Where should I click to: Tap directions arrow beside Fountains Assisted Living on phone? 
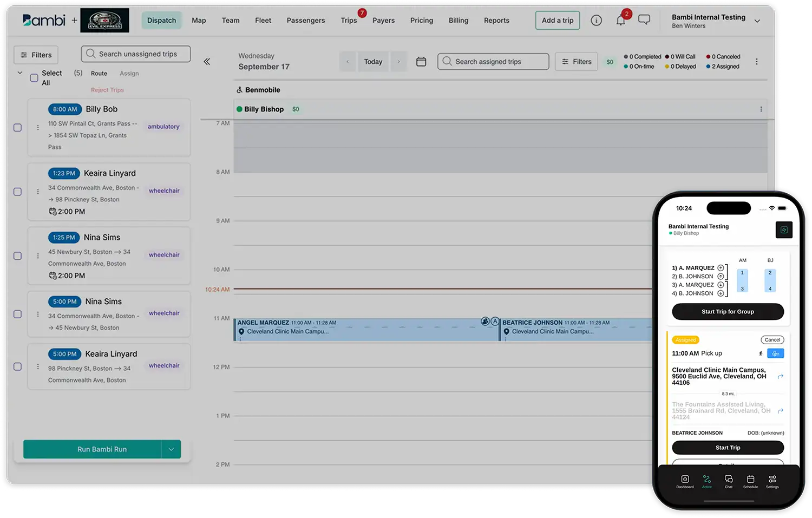point(781,411)
